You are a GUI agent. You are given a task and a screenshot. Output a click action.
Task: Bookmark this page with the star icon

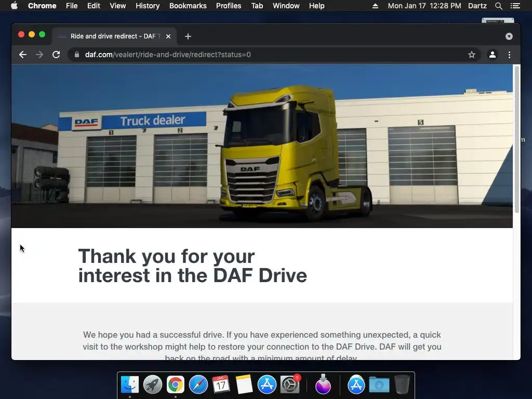(x=472, y=55)
